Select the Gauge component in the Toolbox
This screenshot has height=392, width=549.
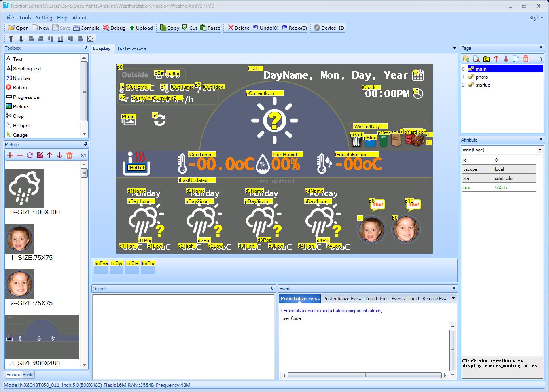20,135
